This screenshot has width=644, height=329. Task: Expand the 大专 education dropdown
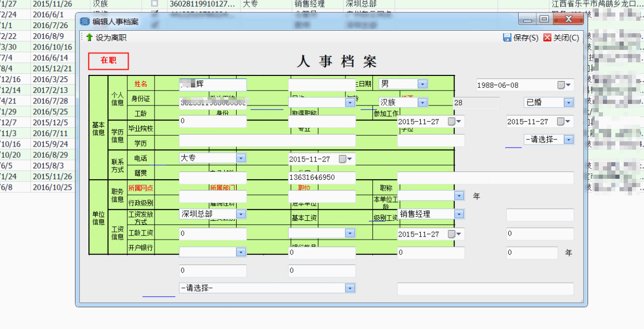[x=241, y=158]
